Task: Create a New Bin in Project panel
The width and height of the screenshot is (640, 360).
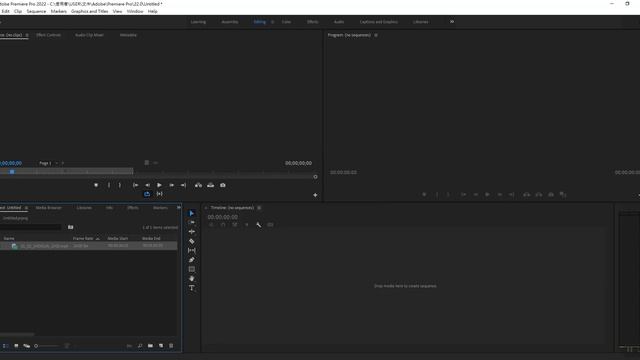Action: click(151, 346)
